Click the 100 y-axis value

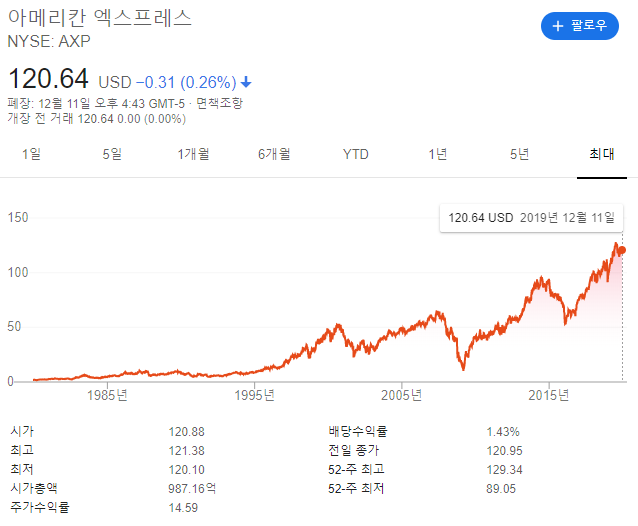(18, 272)
